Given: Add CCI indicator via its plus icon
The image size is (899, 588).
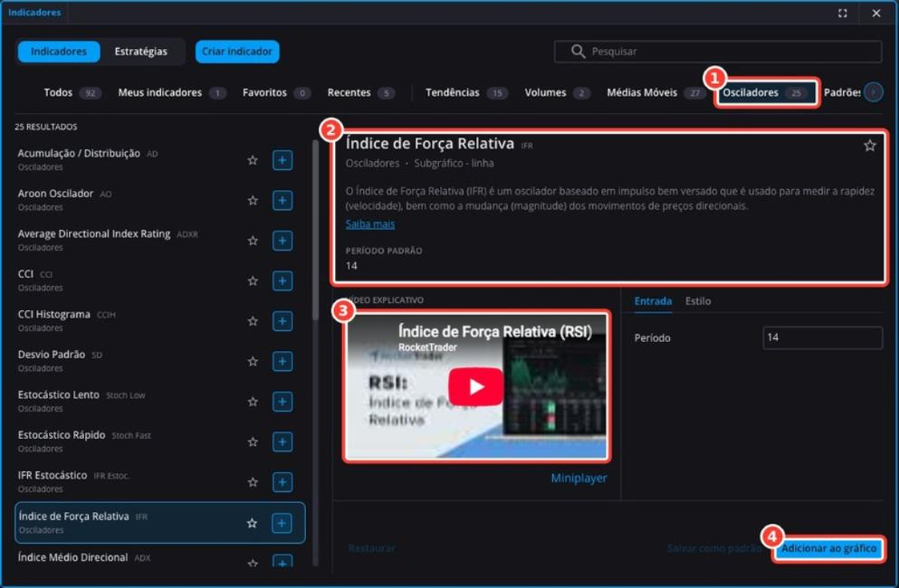Looking at the screenshot, I should point(282,280).
